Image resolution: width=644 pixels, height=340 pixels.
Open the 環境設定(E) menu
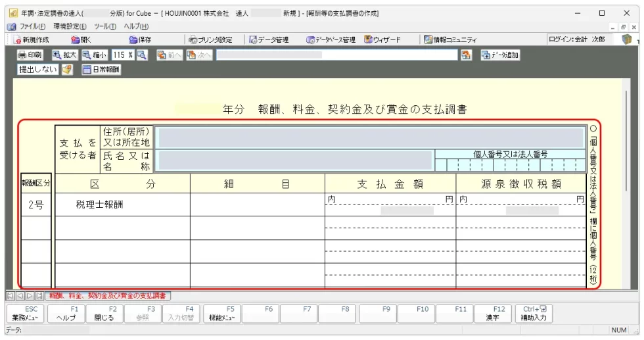point(69,26)
